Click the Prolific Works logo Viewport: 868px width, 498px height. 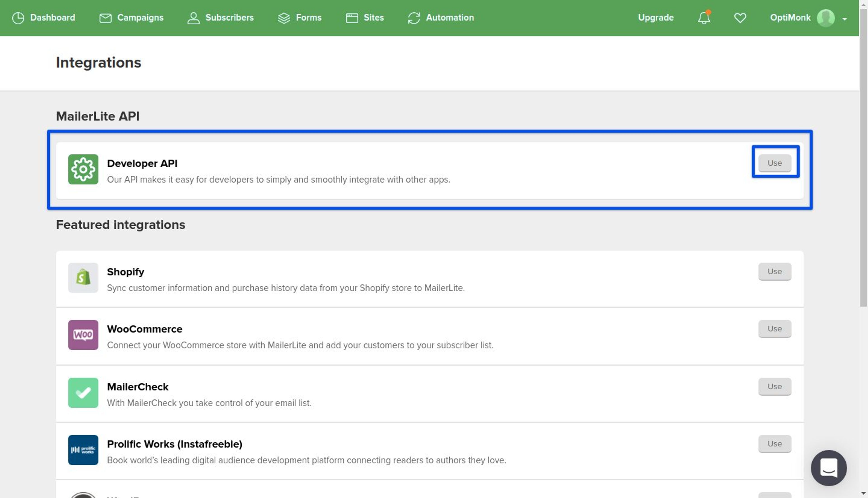pos(83,450)
